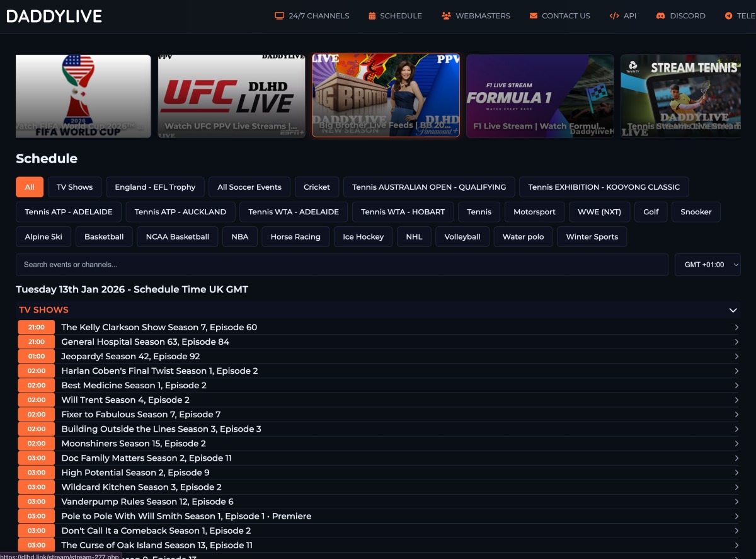The image size is (756, 559).
Task: Expand The Kelly Clarkson Show row arrow
Action: click(x=736, y=327)
